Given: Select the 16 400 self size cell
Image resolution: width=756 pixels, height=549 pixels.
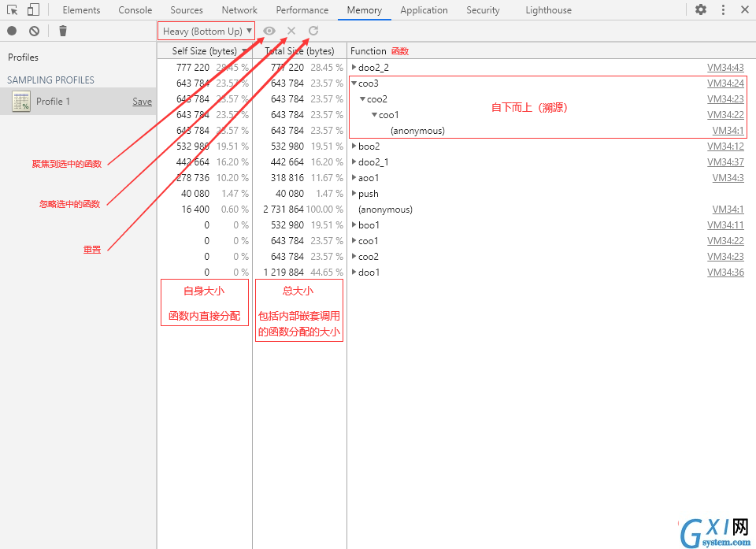Looking at the screenshot, I should coord(195,210).
